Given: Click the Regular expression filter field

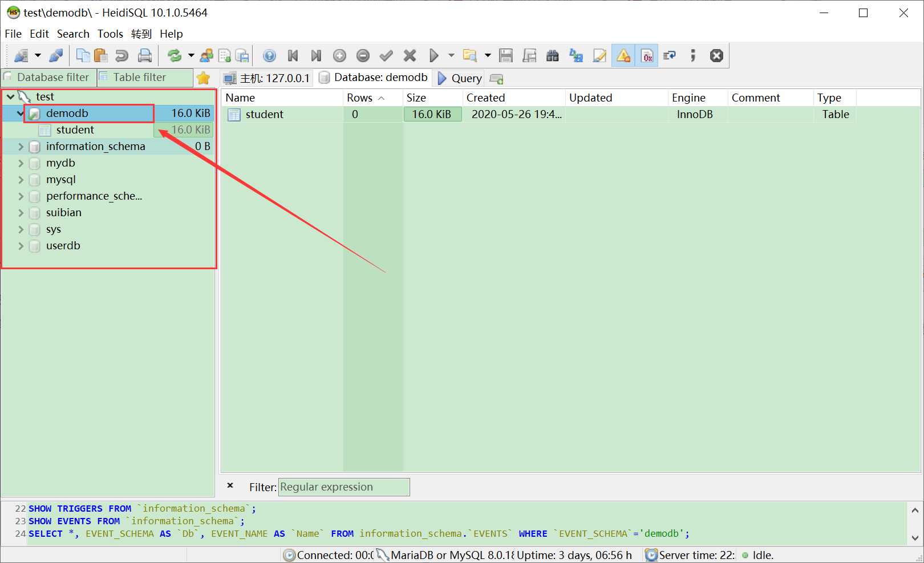Looking at the screenshot, I should (x=344, y=487).
